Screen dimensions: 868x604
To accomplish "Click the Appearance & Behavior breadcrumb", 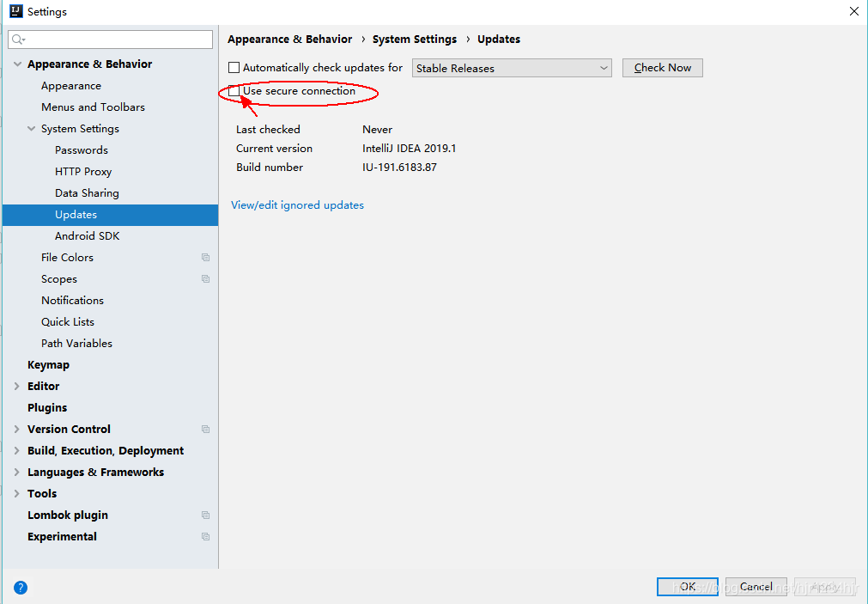I will tap(289, 40).
